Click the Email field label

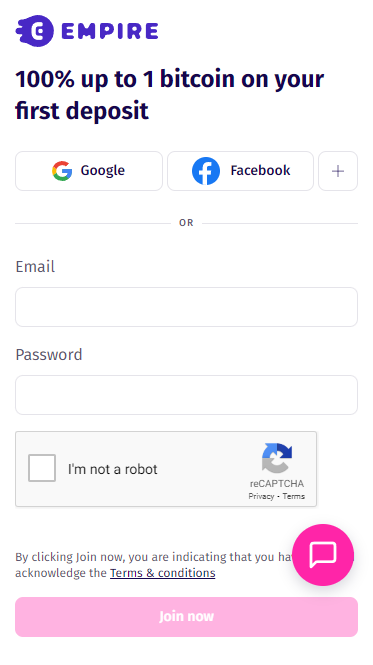(x=35, y=267)
